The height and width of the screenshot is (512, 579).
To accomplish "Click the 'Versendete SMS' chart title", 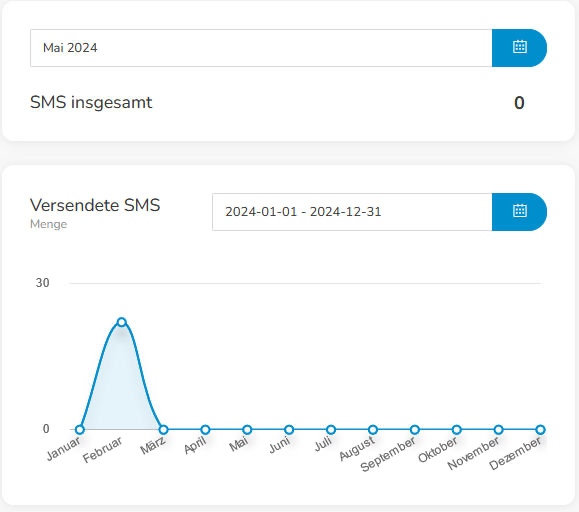I will tap(95, 205).
